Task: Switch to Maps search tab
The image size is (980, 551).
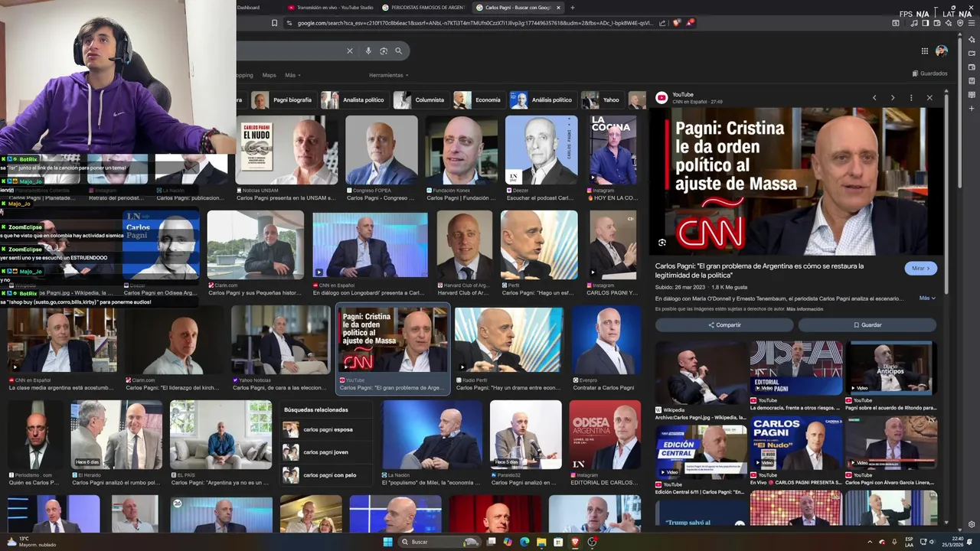Action: click(269, 75)
